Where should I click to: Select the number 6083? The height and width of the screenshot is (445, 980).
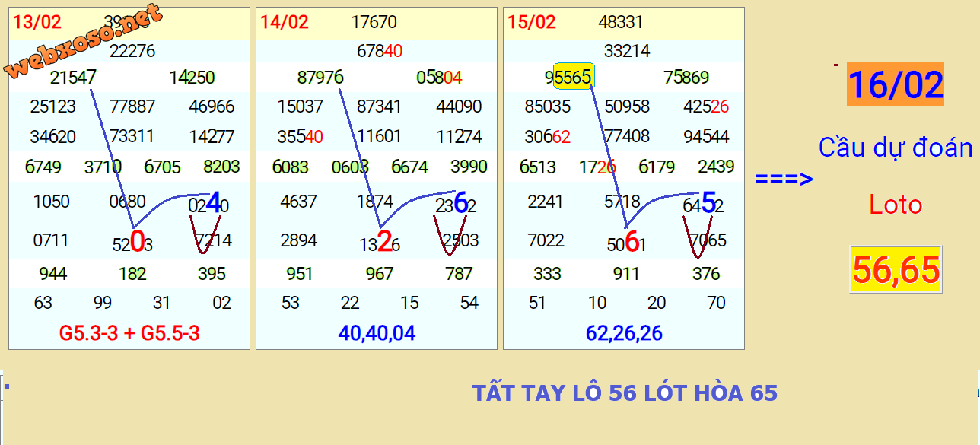point(291,167)
